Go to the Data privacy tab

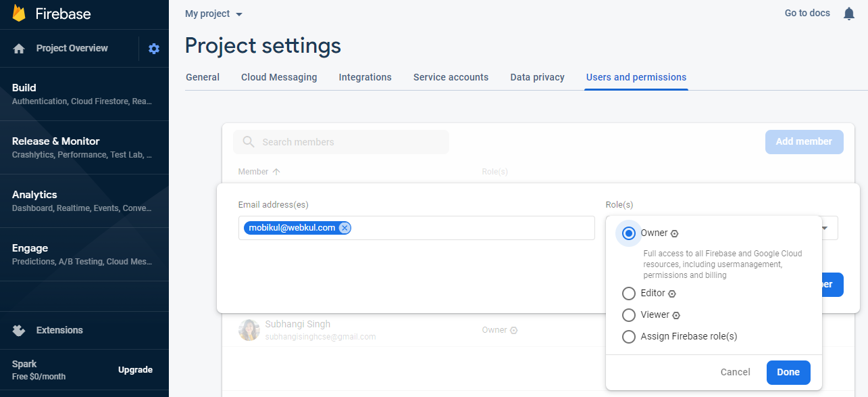[538, 77]
